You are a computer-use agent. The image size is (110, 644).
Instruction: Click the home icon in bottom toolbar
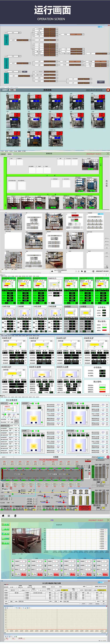pos(3,515)
